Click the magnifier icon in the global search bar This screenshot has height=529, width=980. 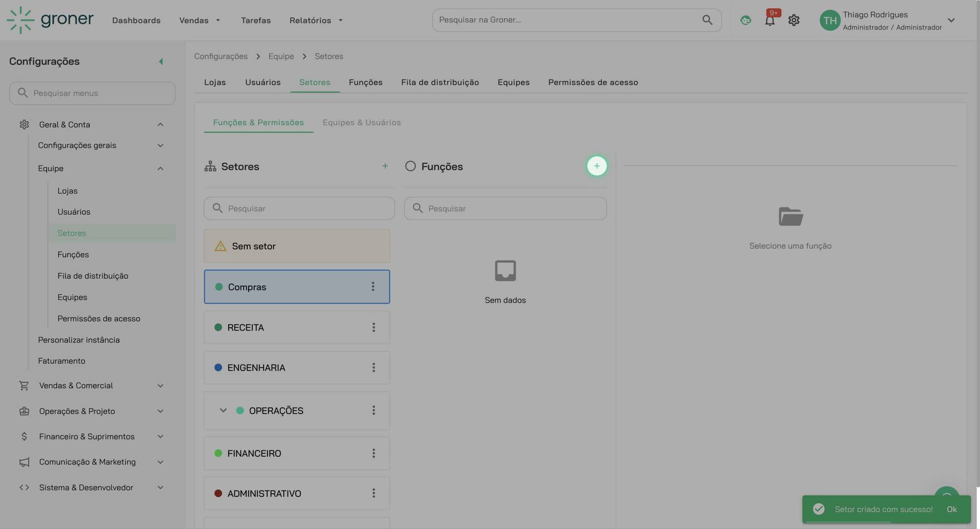coord(707,20)
